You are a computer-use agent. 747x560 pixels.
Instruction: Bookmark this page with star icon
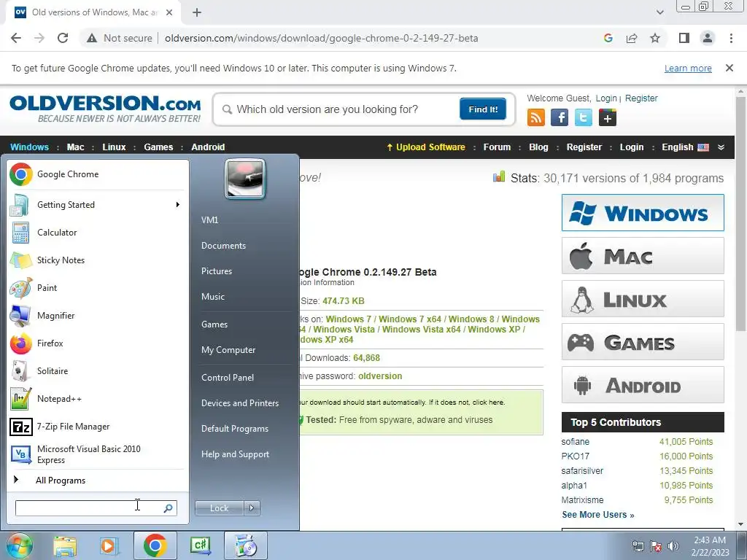coord(655,38)
